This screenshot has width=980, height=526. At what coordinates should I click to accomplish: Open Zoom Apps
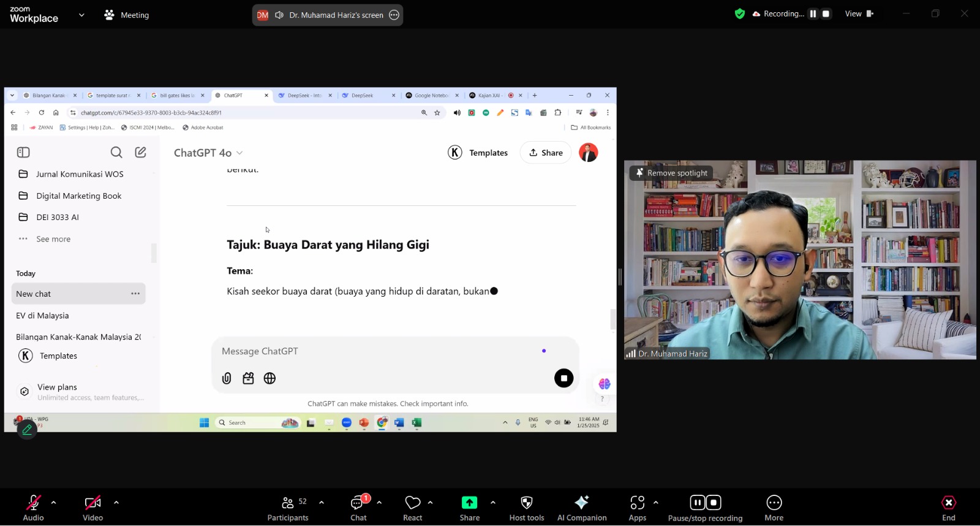click(638, 508)
